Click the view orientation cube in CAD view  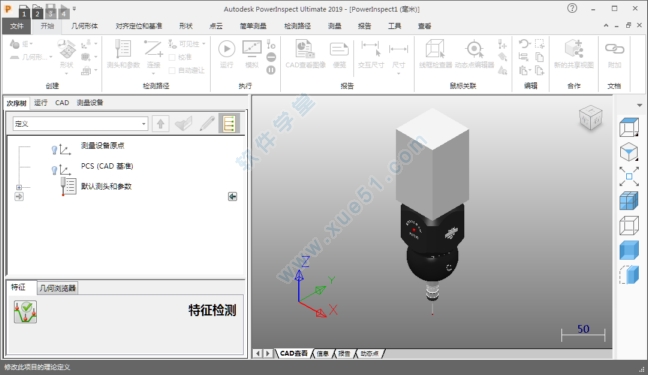pos(591,117)
